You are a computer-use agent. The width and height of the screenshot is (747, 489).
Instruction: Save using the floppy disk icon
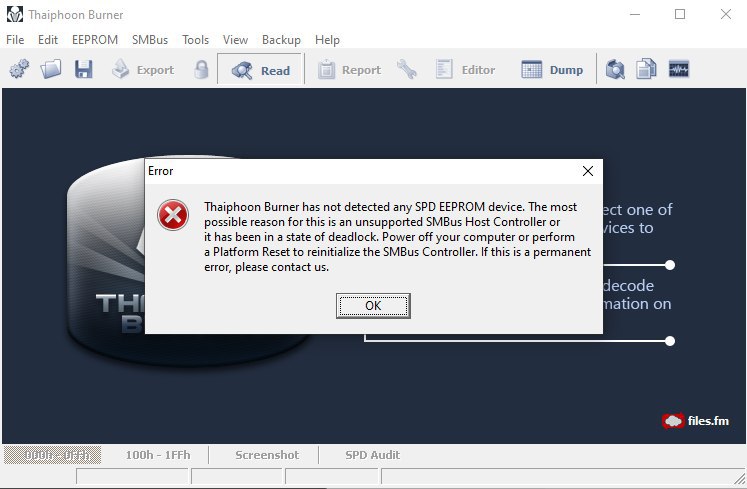pyautogui.click(x=83, y=70)
